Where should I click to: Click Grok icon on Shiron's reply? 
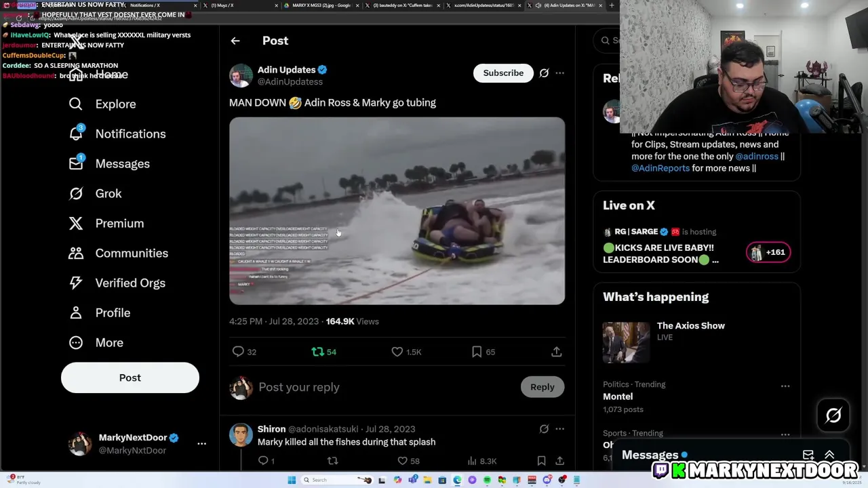[544, 428]
